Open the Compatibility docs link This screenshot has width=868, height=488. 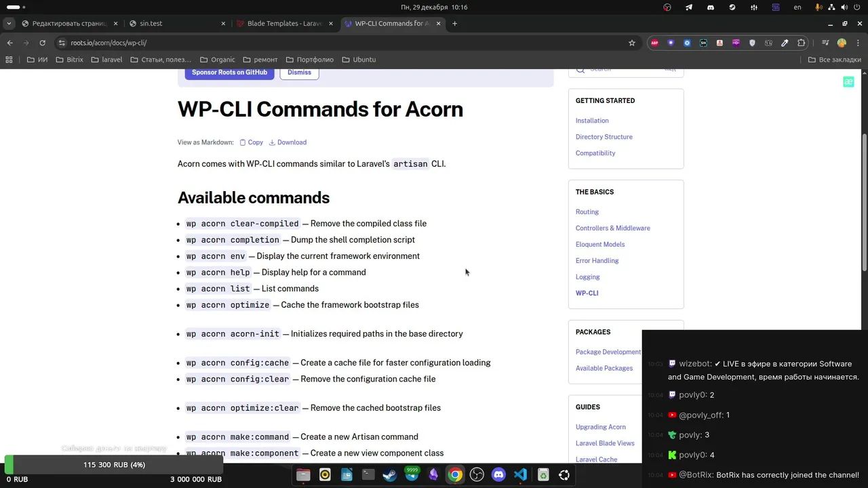click(x=595, y=153)
